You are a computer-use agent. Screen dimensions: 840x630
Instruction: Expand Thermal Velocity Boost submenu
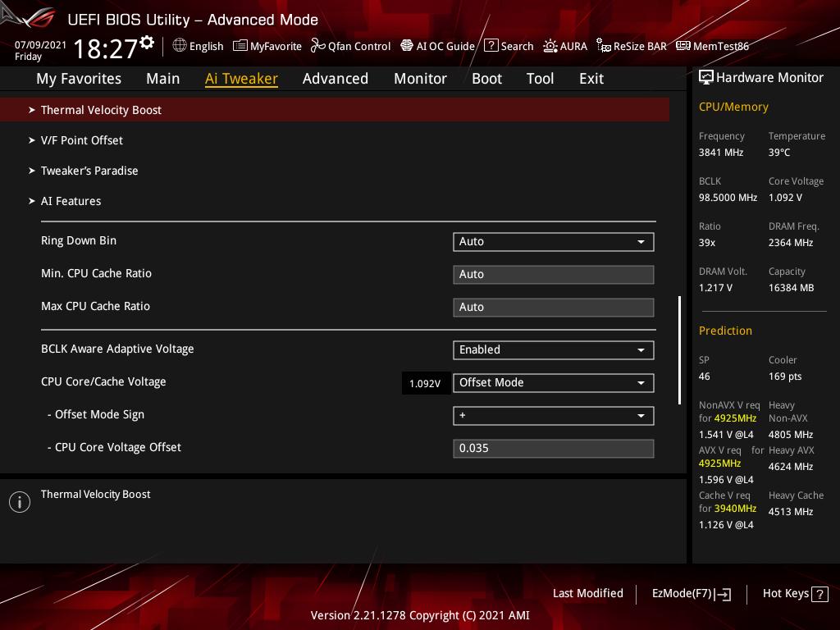coord(335,110)
